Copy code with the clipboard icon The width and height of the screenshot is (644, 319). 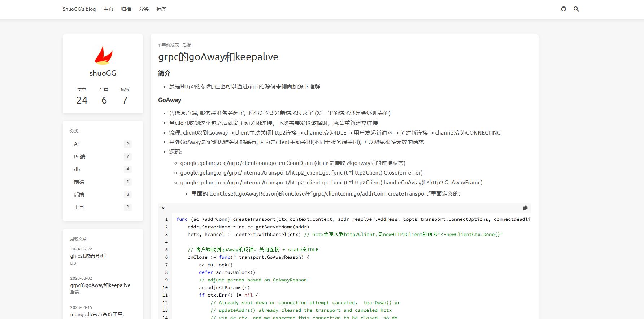[525, 207]
